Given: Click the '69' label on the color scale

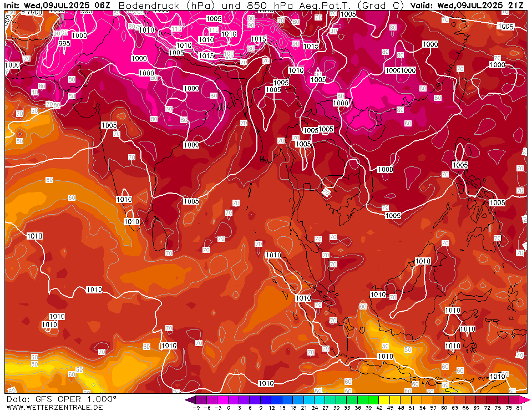Looking at the screenshot, I should pyautogui.click(x=477, y=408).
